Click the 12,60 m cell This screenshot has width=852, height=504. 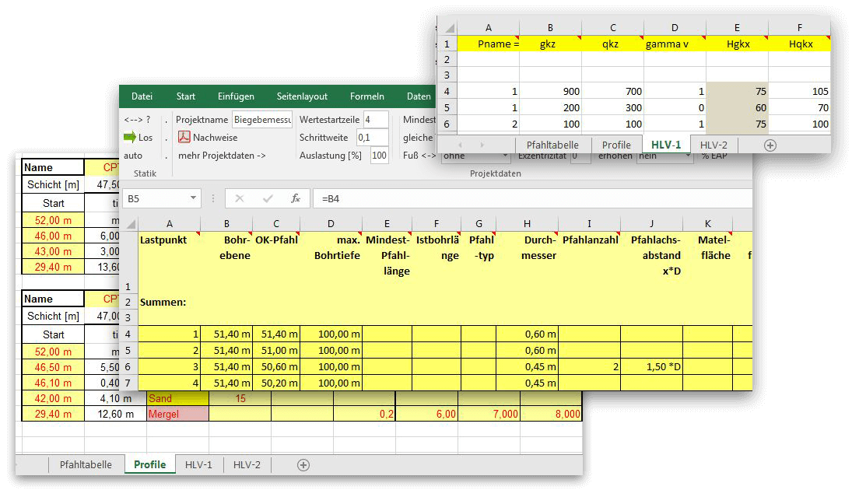(x=116, y=414)
